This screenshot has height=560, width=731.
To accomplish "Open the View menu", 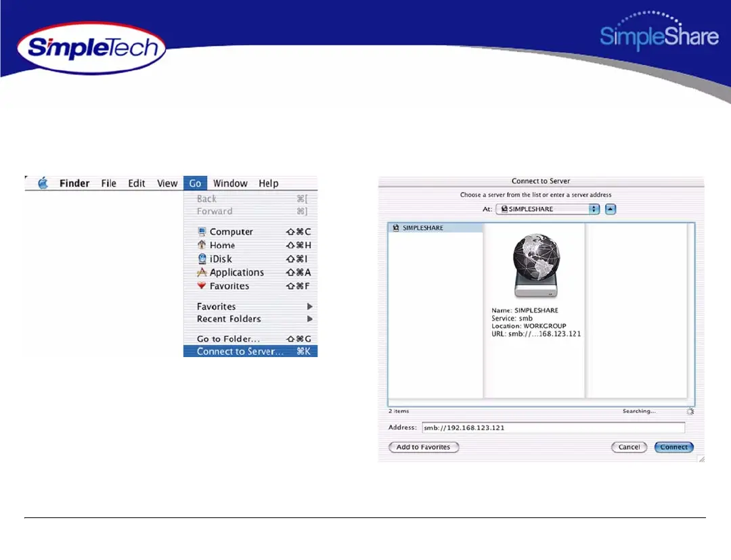I will point(167,183).
